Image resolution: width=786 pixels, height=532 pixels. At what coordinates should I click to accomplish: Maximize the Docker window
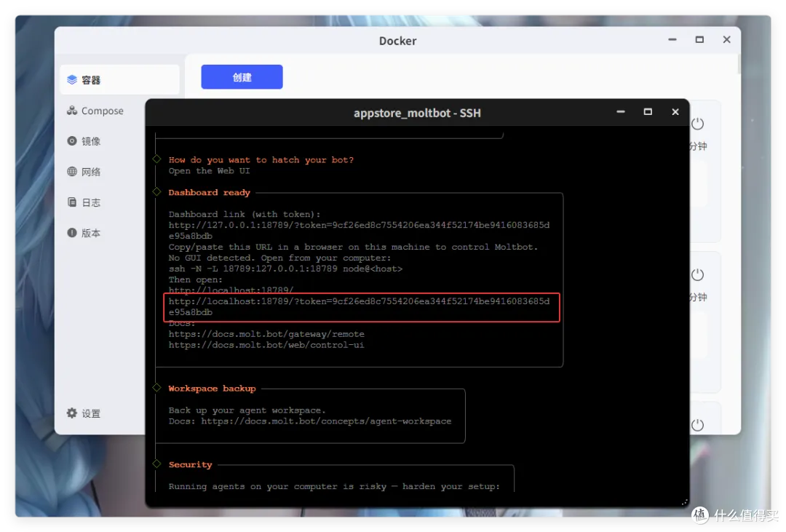click(699, 39)
